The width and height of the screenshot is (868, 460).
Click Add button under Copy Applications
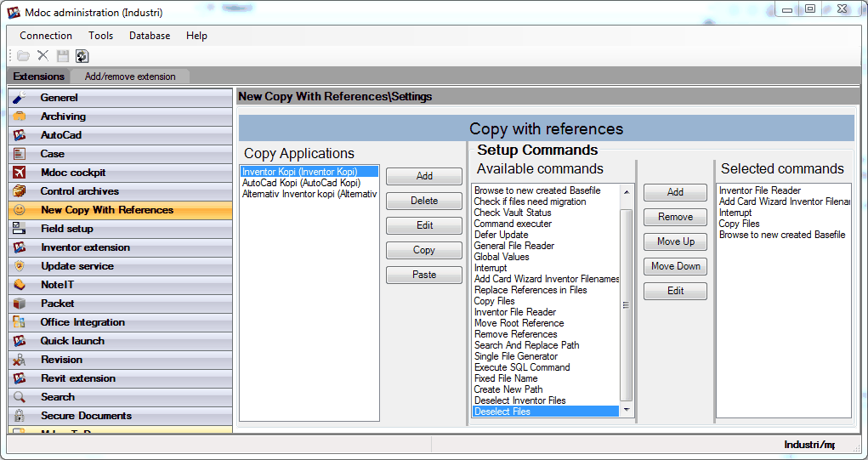[x=424, y=176]
